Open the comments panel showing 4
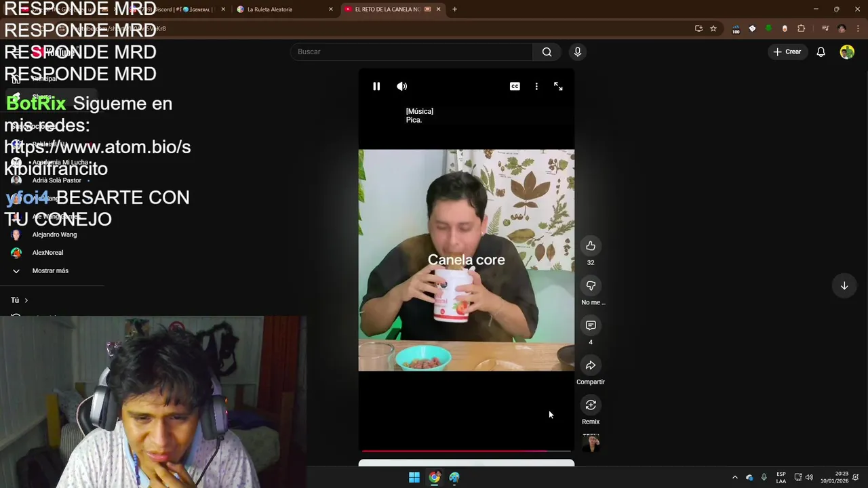The image size is (868, 488). pyautogui.click(x=591, y=326)
